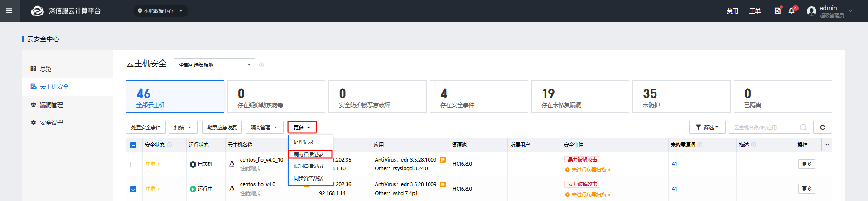Image resolution: width=868 pixels, height=201 pixels.
Task: Open the notification bell with badge 4
Action: (x=791, y=10)
